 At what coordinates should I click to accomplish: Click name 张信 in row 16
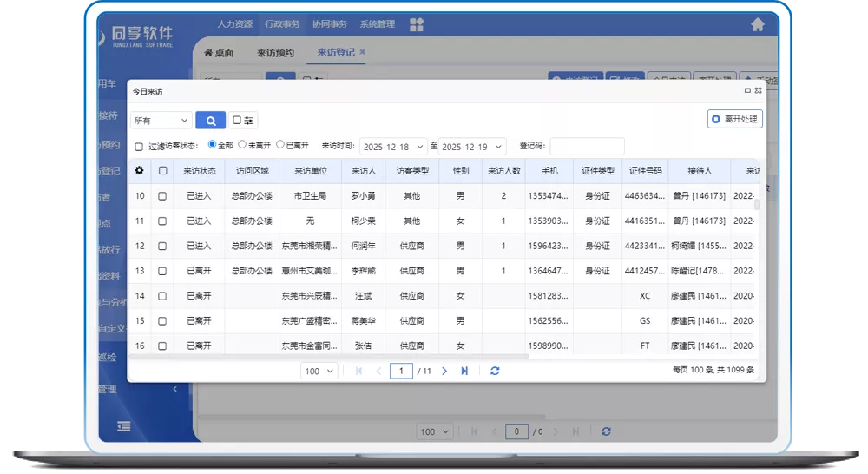click(363, 346)
